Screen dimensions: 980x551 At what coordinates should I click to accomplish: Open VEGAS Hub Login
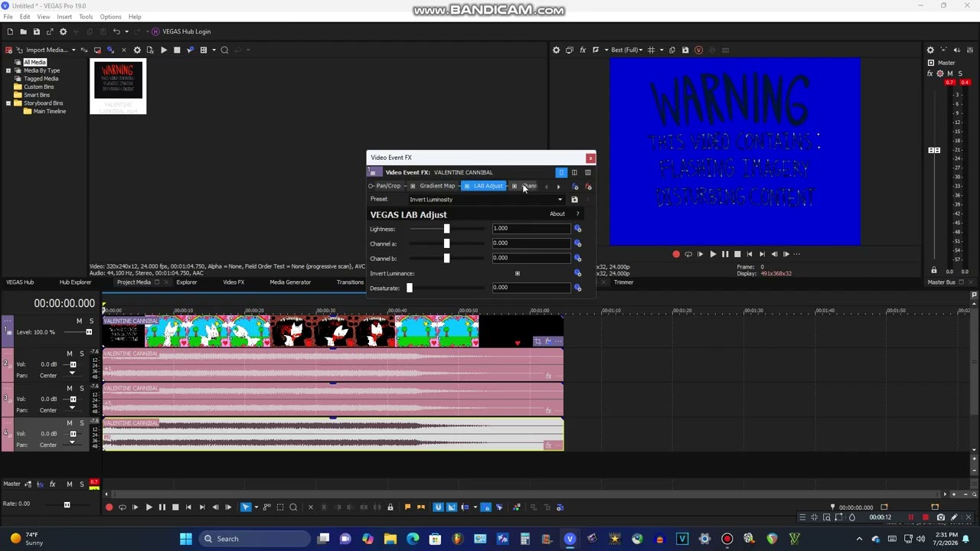click(181, 31)
